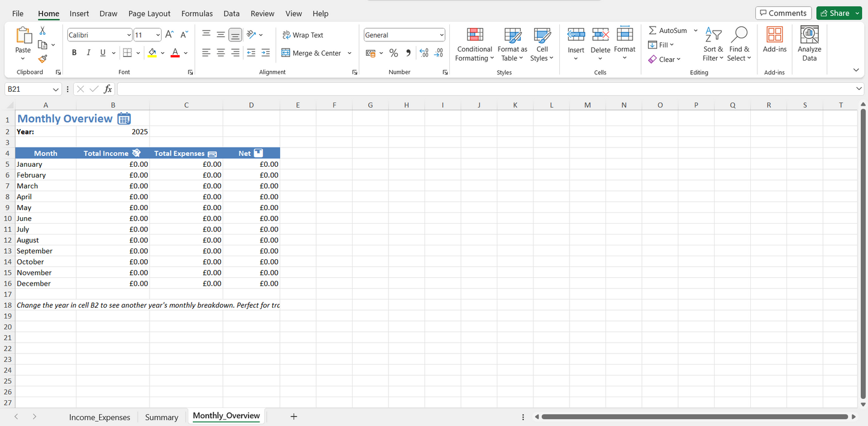Apply italic formatting

[88, 52]
